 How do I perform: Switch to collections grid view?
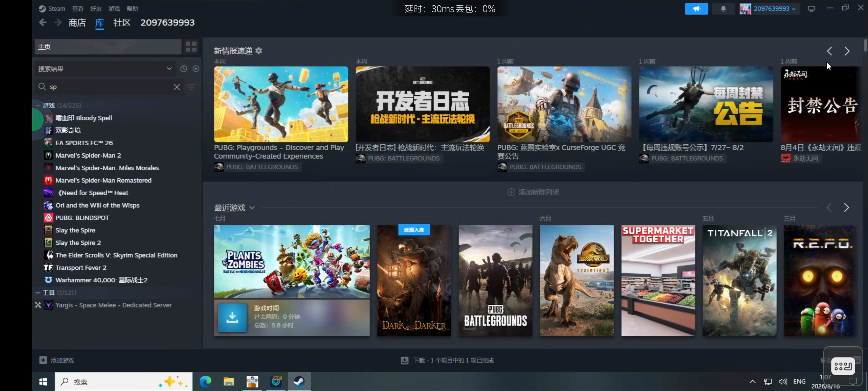click(191, 47)
